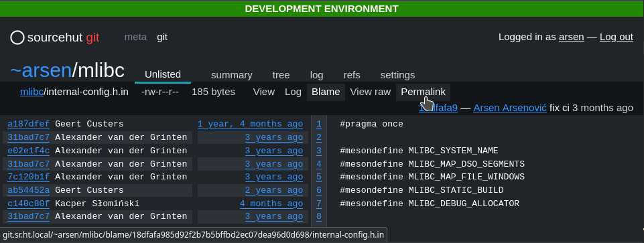This screenshot has height=243, width=644.
Task: Open blame commit ab54452a
Action: 28,190
